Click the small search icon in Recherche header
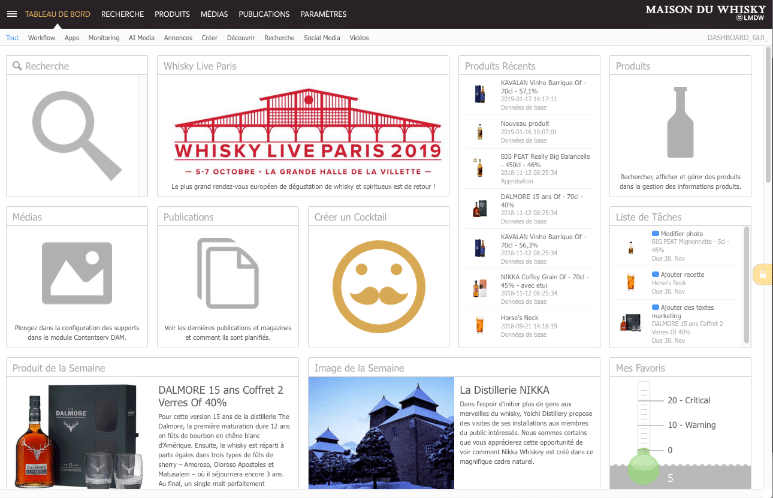This screenshot has height=498, width=773. (17, 66)
